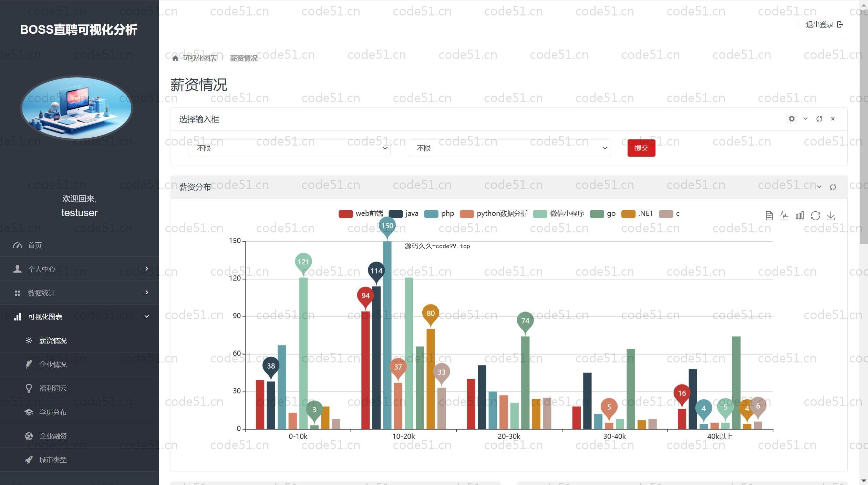Click the 150 php bar marker

[387, 226]
